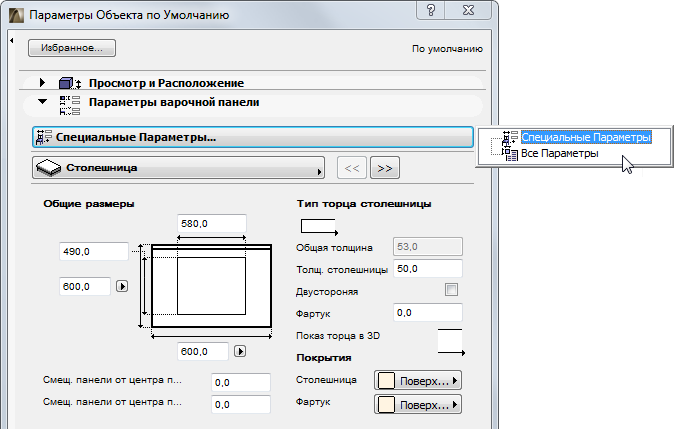Edit Толщ. столешницы 50,0 field
The image size is (674, 429).
tap(428, 269)
